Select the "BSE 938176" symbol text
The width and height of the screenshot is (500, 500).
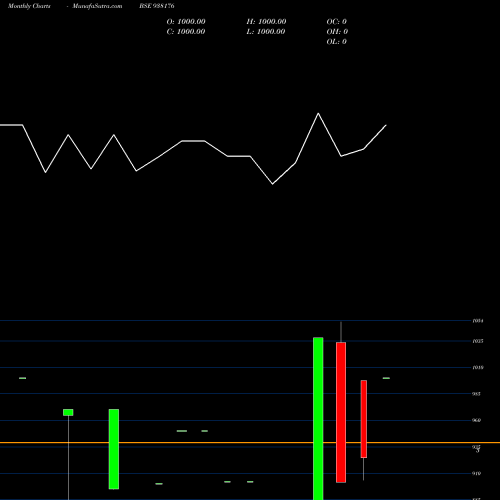pyautogui.click(x=157, y=6)
